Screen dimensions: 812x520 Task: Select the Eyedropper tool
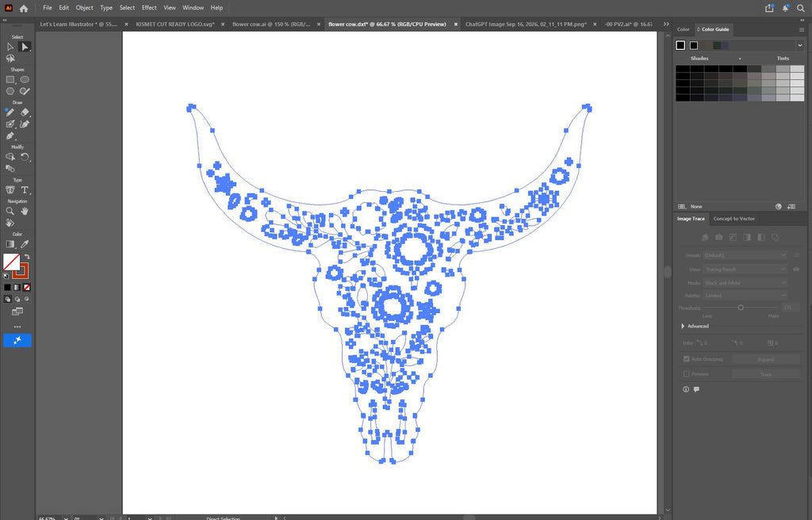25,244
